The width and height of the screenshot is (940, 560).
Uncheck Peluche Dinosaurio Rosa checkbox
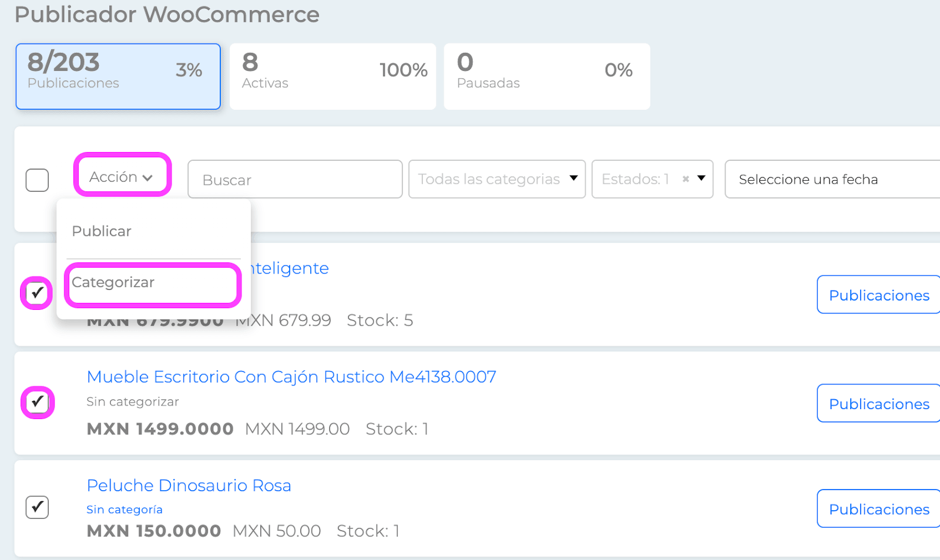point(37,507)
